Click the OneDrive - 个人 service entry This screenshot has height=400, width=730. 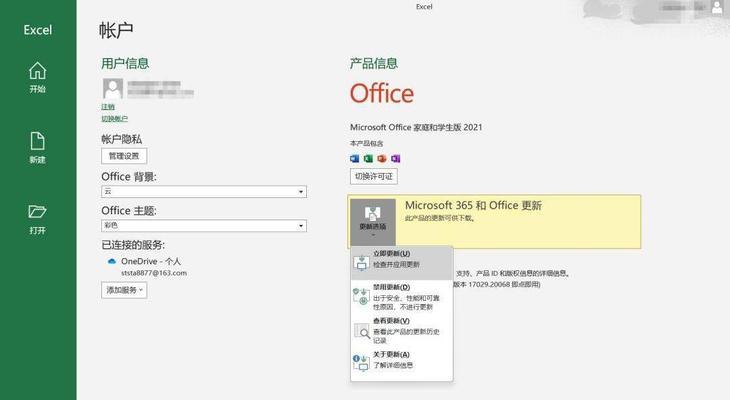pos(151,261)
